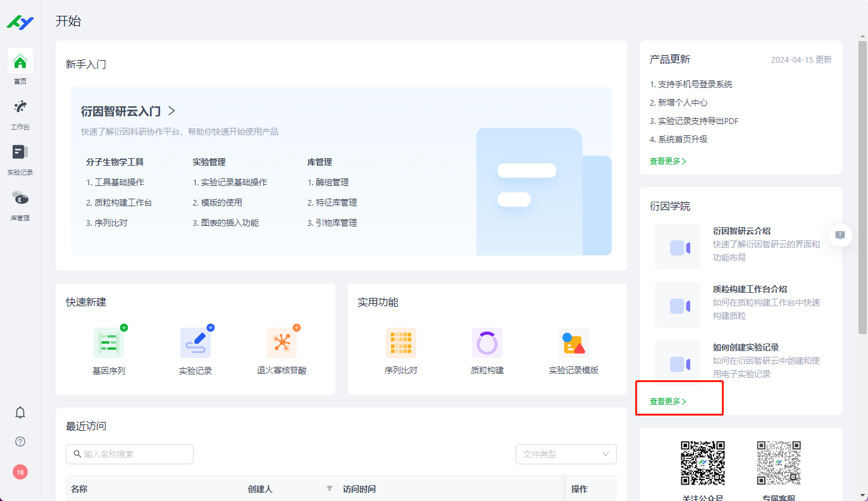Open the notification bell icon

click(x=20, y=412)
